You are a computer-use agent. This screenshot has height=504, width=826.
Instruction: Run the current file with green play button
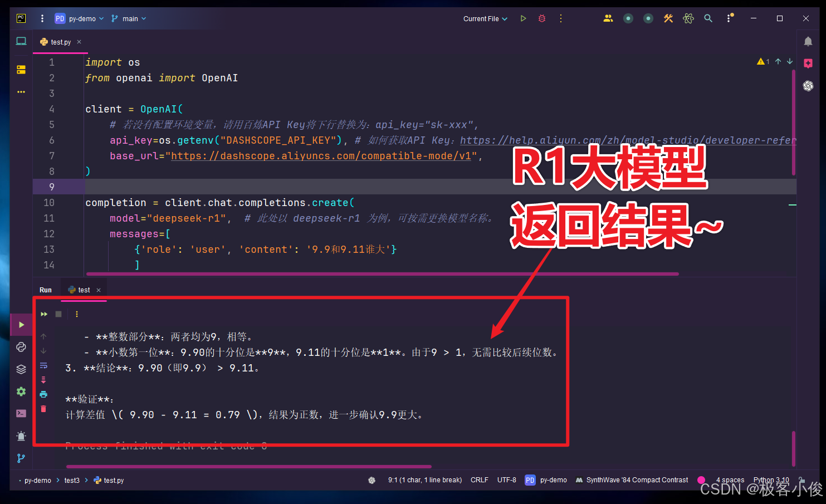click(x=523, y=18)
